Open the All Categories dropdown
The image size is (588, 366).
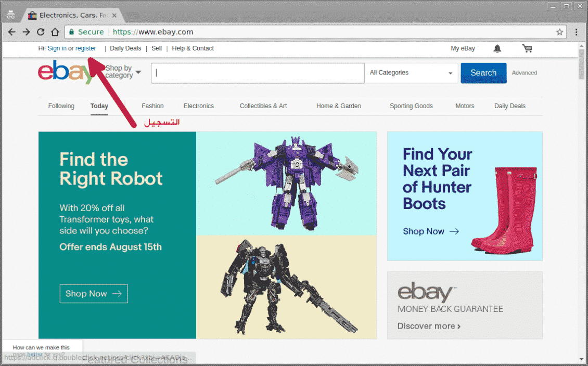point(411,73)
